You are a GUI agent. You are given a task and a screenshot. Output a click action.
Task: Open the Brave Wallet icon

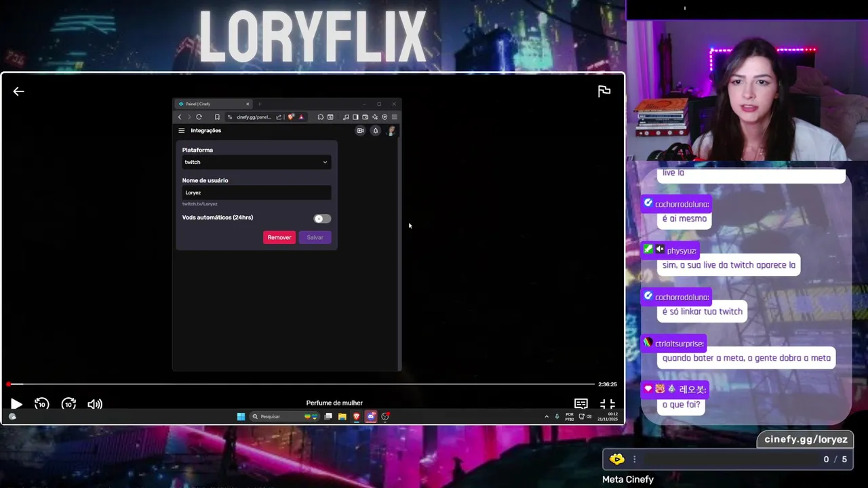coord(365,117)
